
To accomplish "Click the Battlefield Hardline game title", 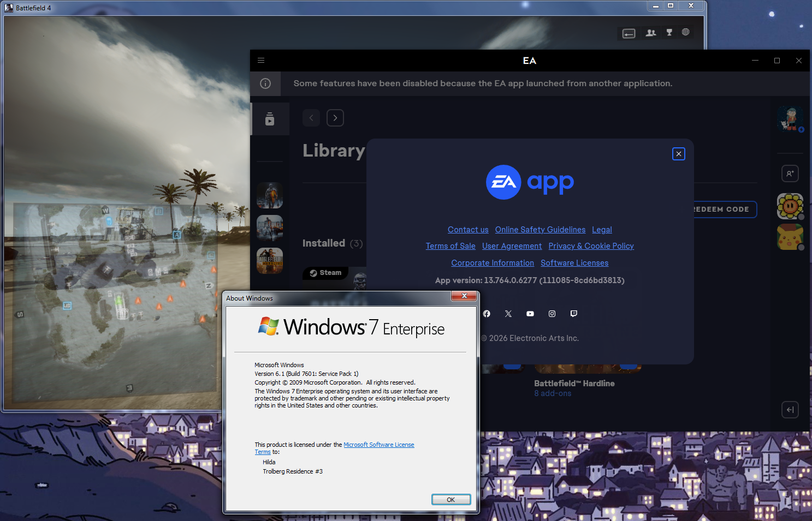I will (574, 384).
